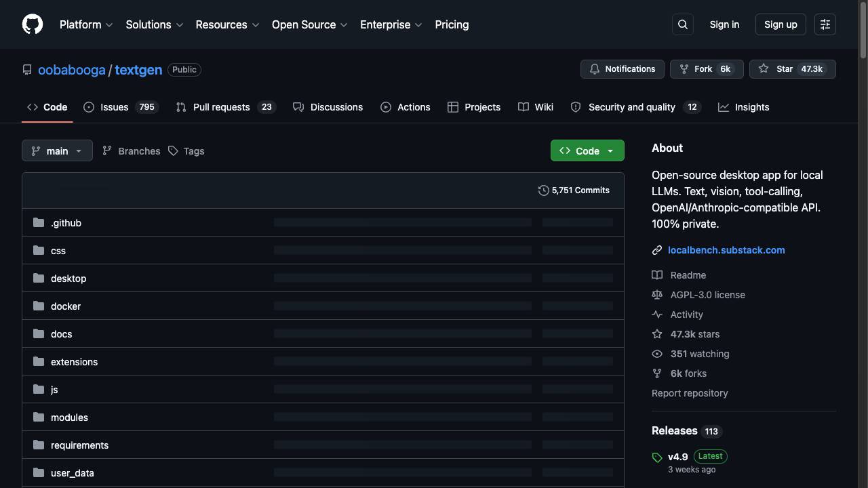The width and height of the screenshot is (868, 488).
Task: Click the user_data folder icon
Action: [x=39, y=472]
